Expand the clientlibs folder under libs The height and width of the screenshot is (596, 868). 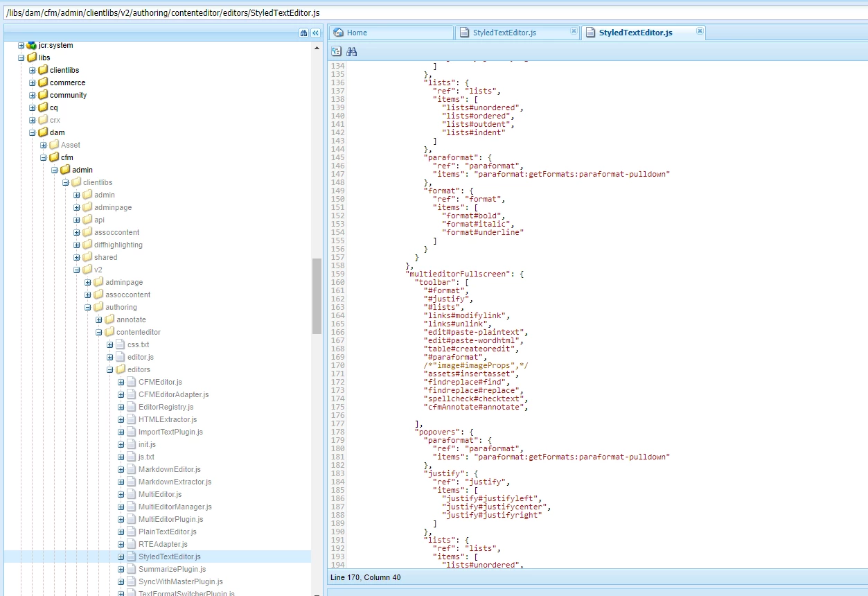[33, 70]
